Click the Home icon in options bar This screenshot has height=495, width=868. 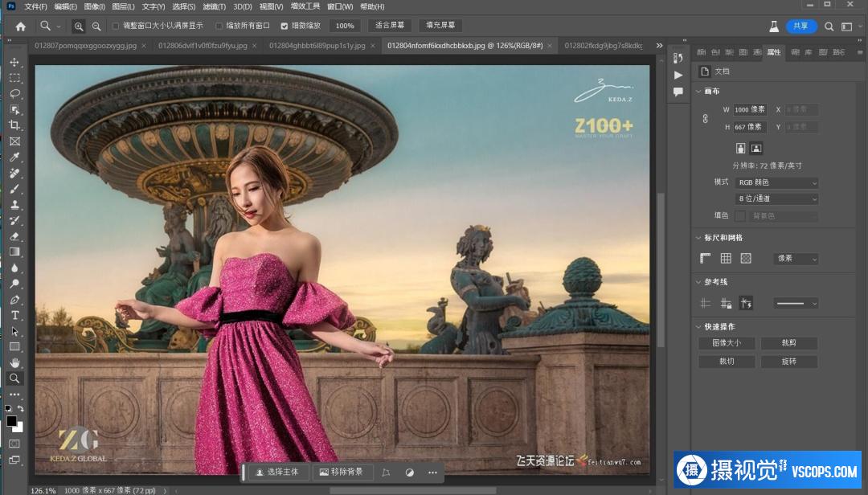20,26
